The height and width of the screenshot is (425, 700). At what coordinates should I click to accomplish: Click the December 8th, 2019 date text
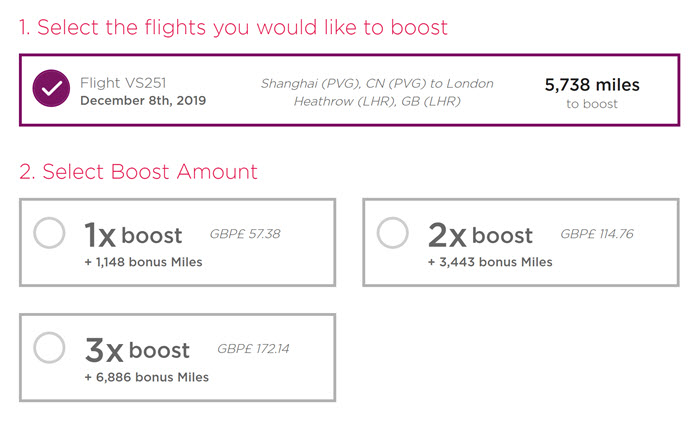[x=143, y=100]
